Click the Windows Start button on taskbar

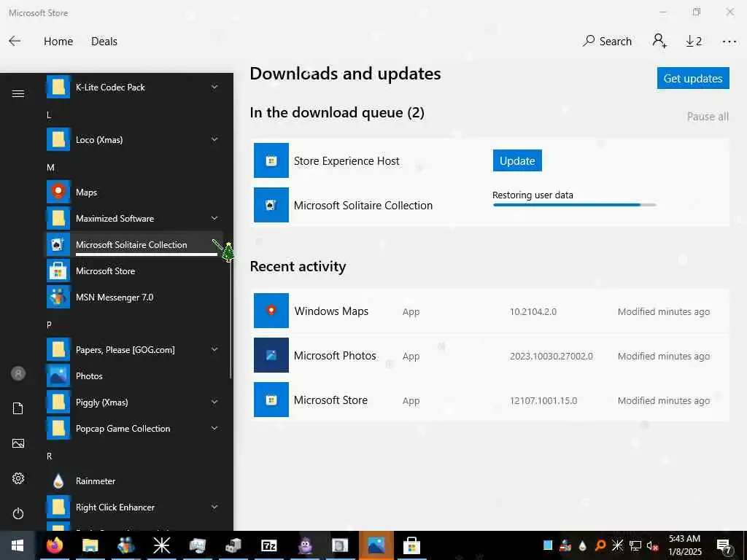point(18,545)
